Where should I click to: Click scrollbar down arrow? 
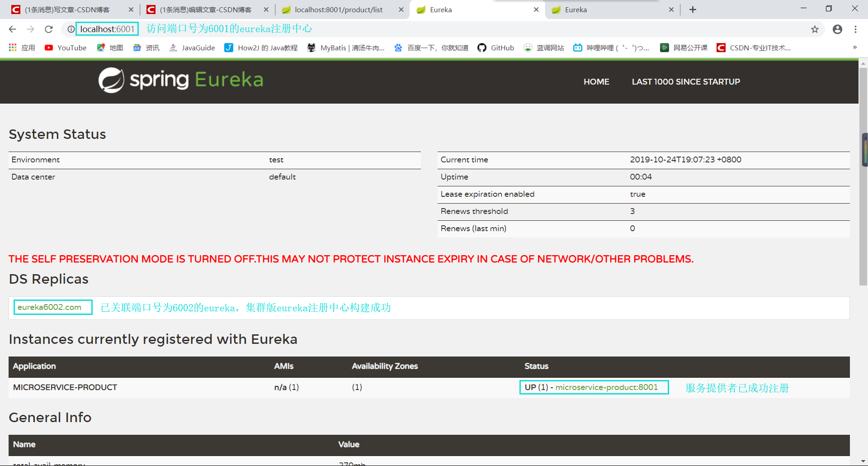coord(863,461)
